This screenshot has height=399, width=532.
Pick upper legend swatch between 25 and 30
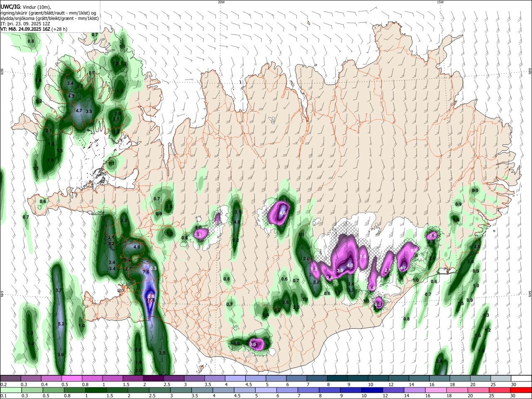[x=501, y=378]
